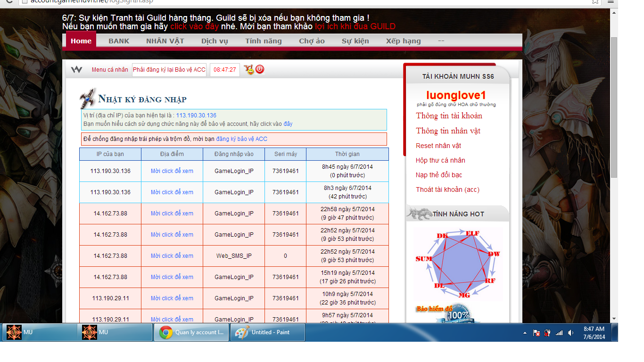The image size is (644, 362).
Task: Switch to Untitled - Paint in taskbar
Action: pyautogui.click(x=268, y=332)
